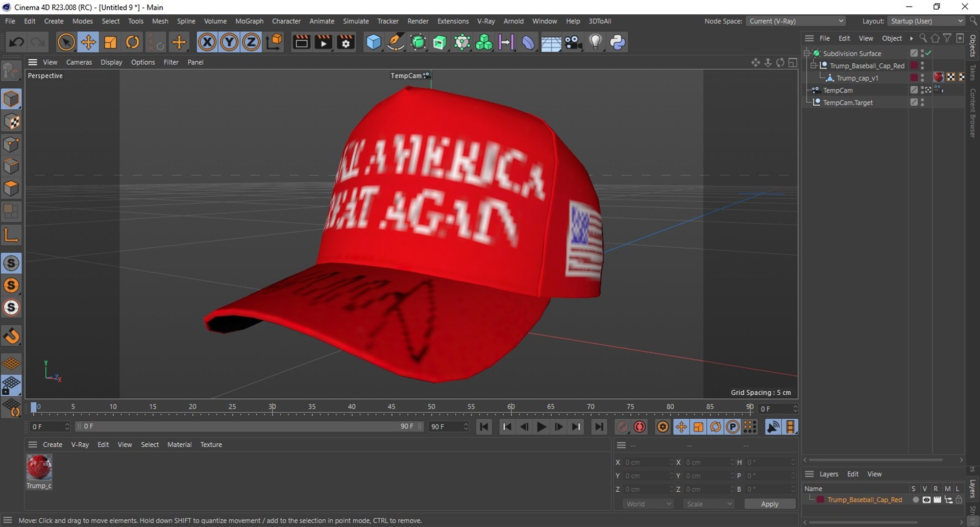Add a Floor scene object
Viewport: 980px width, 527px height.
[x=551, y=42]
